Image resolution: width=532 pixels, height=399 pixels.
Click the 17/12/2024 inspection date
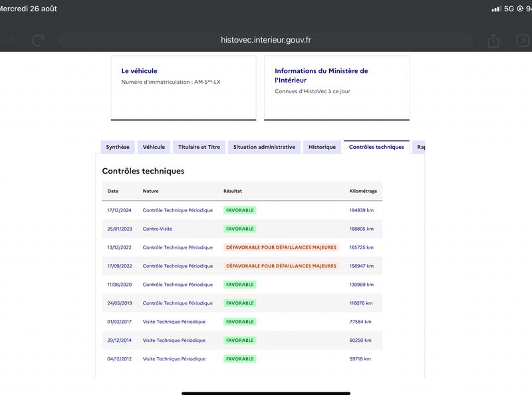(119, 210)
